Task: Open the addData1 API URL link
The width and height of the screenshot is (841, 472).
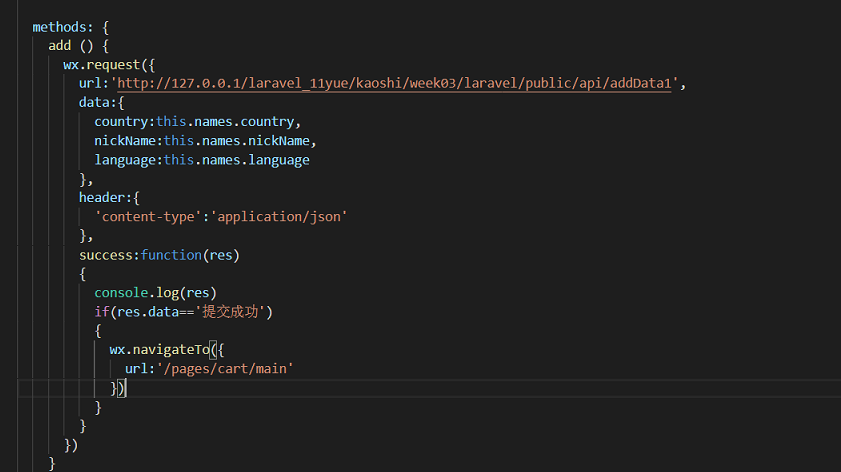Action: (x=394, y=84)
